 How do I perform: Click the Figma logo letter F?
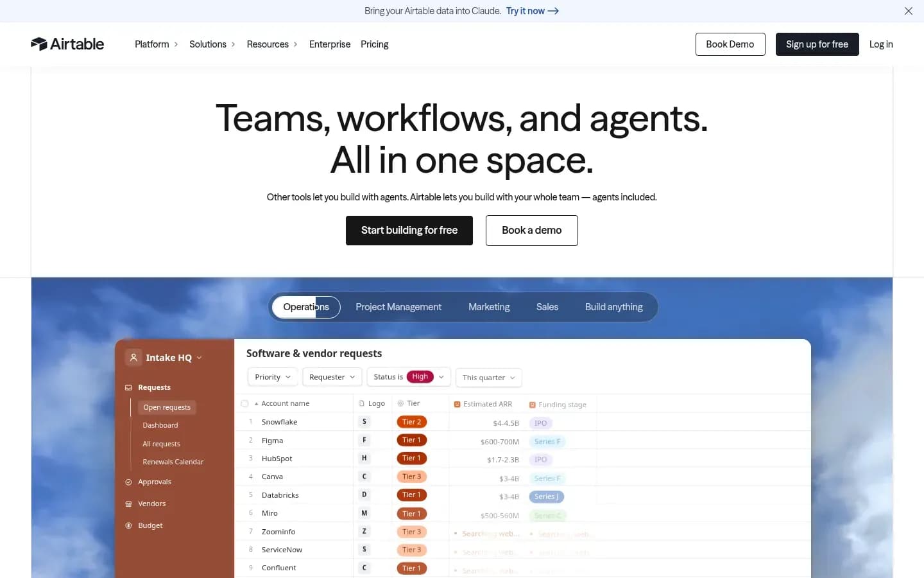[364, 441]
